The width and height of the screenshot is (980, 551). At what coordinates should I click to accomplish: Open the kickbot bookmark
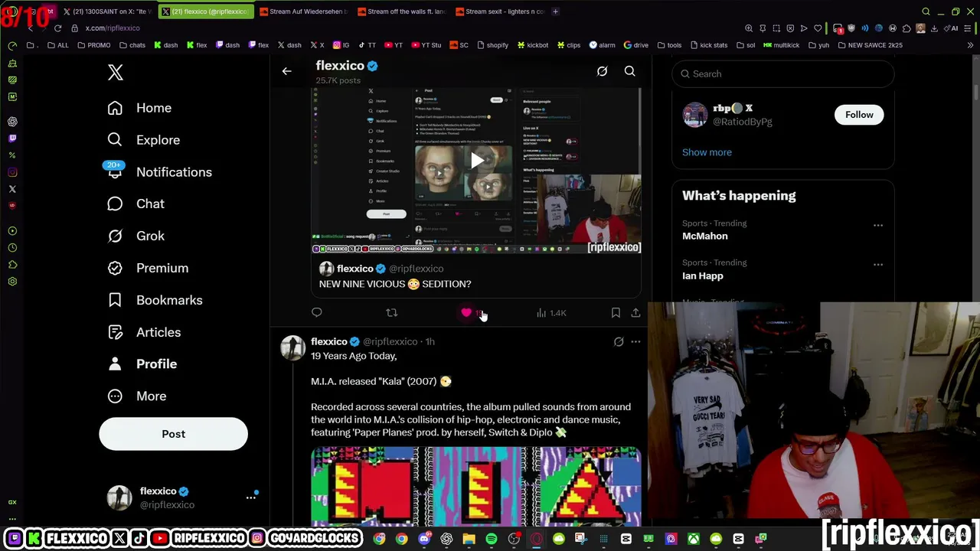[x=532, y=45]
